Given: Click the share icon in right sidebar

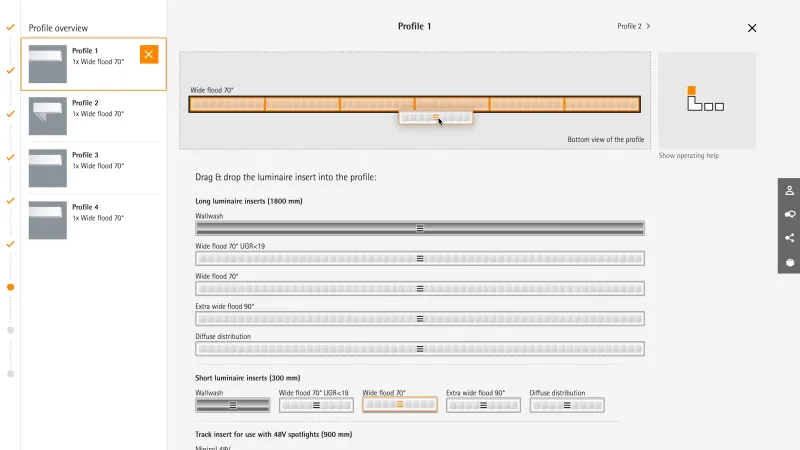Looking at the screenshot, I should 789,238.
